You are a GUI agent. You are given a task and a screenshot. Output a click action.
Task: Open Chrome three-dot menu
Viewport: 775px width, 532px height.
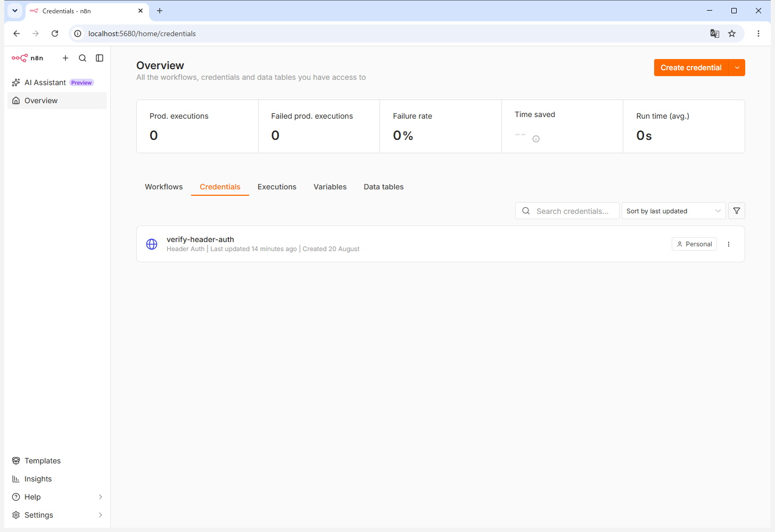(758, 34)
